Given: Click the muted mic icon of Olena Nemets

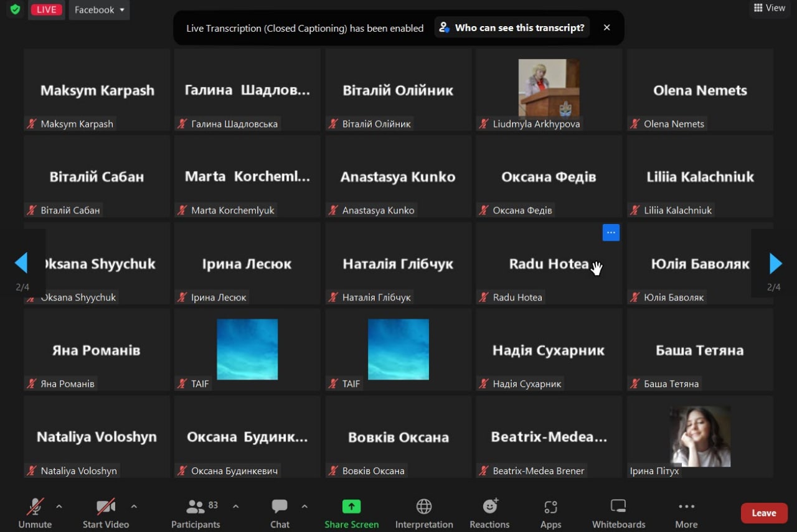Looking at the screenshot, I should point(635,124).
